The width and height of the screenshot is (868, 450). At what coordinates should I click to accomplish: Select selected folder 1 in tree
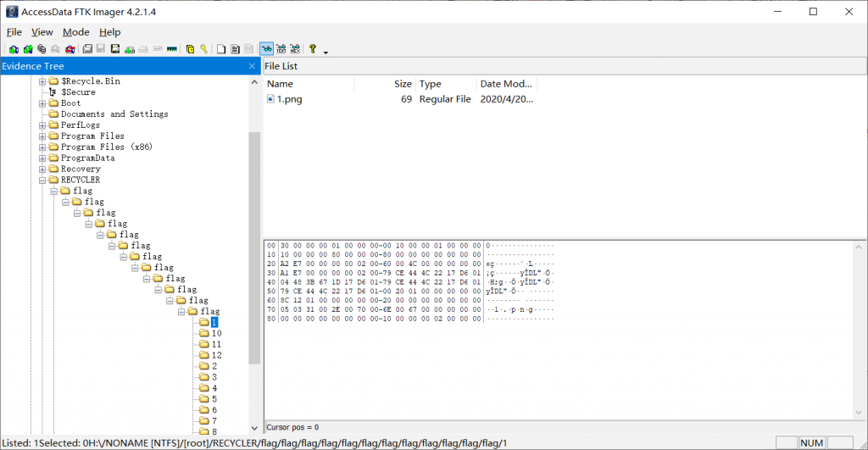[x=214, y=322]
